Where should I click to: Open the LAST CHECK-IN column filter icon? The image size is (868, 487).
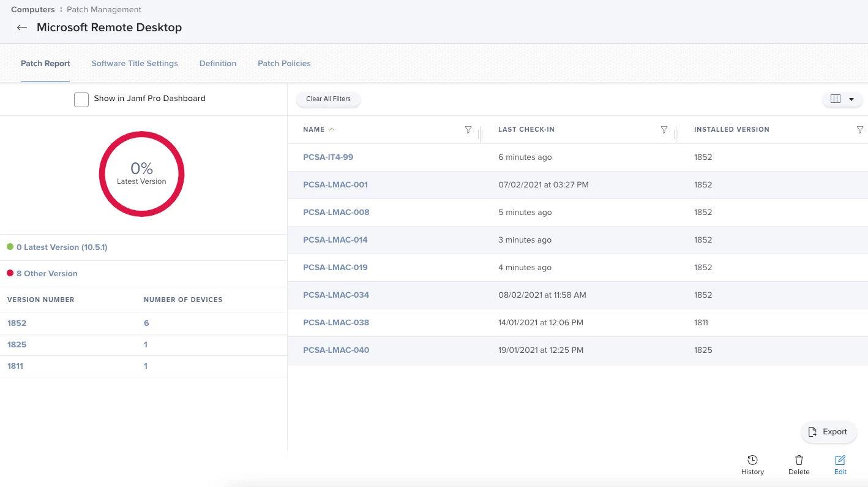point(664,130)
